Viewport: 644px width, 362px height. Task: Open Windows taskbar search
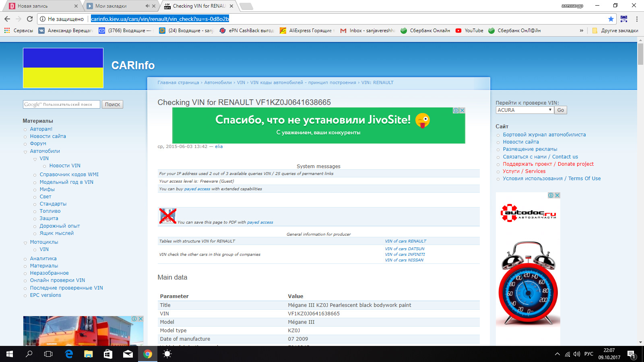29,354
